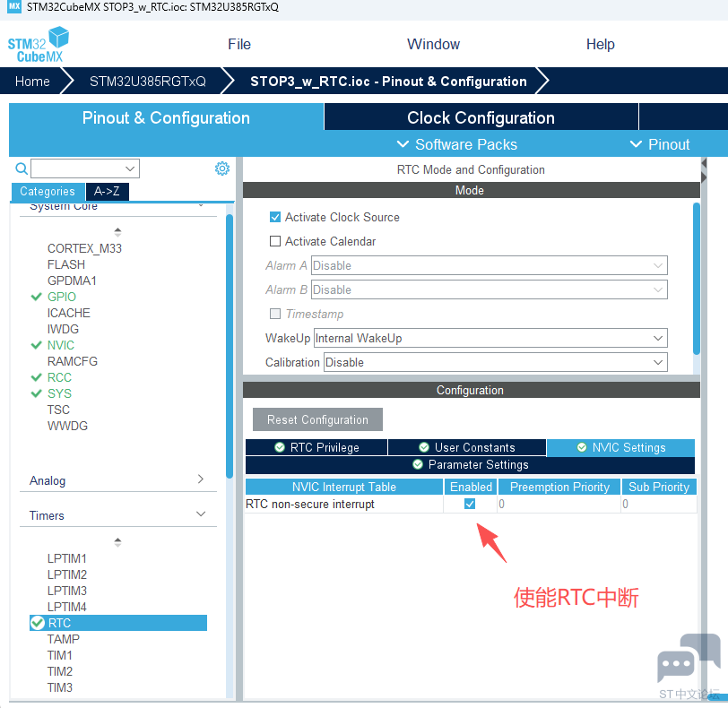Enable the Activate Calendar checkbox
Screen dimensions: 728x708
point(275,241)
